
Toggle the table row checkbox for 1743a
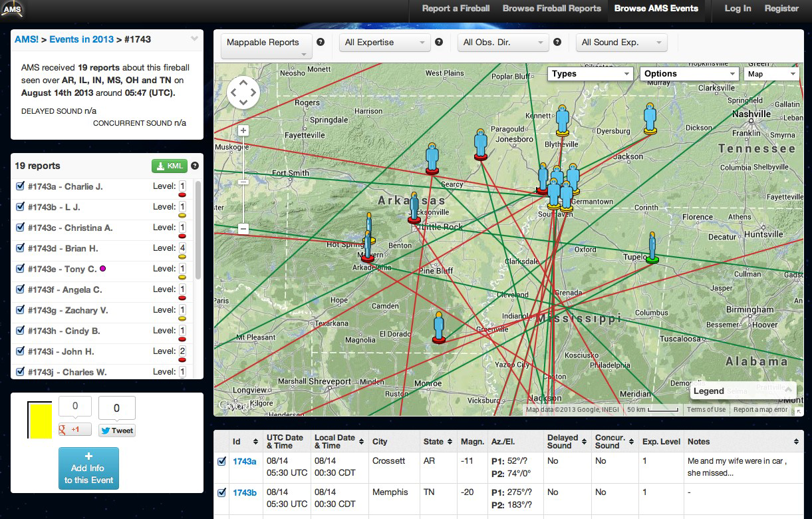(222, 461)
